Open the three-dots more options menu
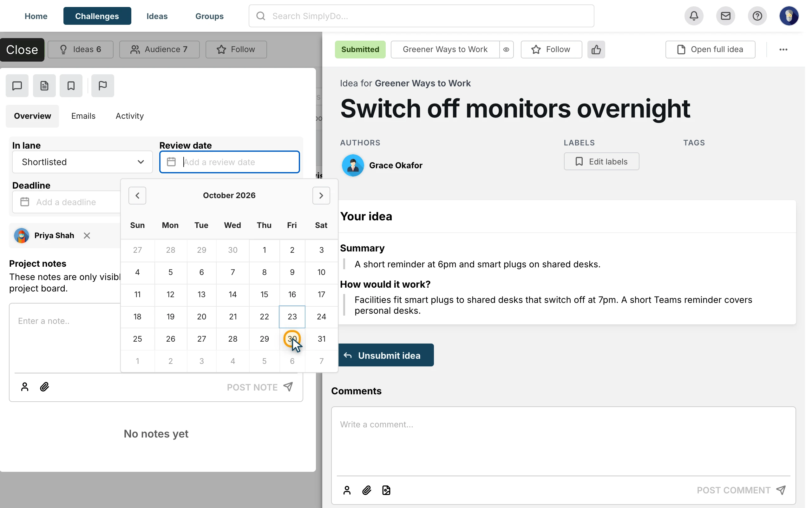This screenshot has width=812, height=508. tap(783, 50)
